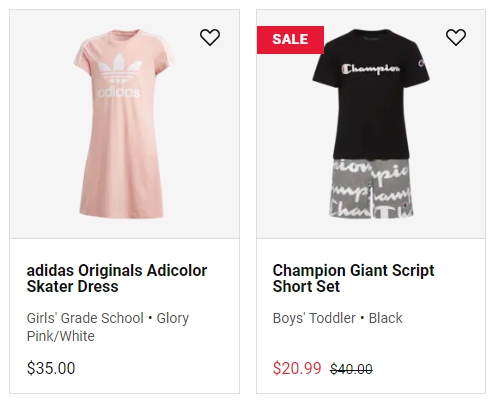Open adidas Originals Adicolor Skater Dress title link

click(117, 278)
